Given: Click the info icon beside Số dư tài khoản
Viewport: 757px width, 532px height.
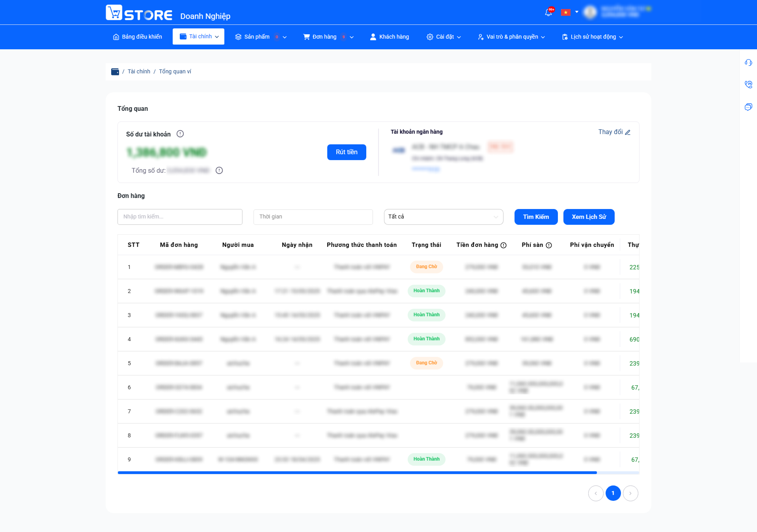Looking at the screenshot, I should click(x=180, y=134).
